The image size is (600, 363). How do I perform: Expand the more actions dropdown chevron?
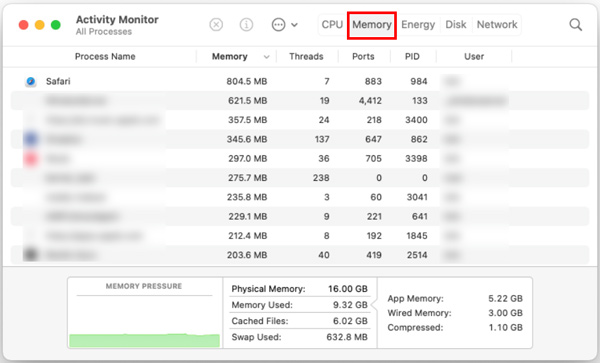point(294,25)
